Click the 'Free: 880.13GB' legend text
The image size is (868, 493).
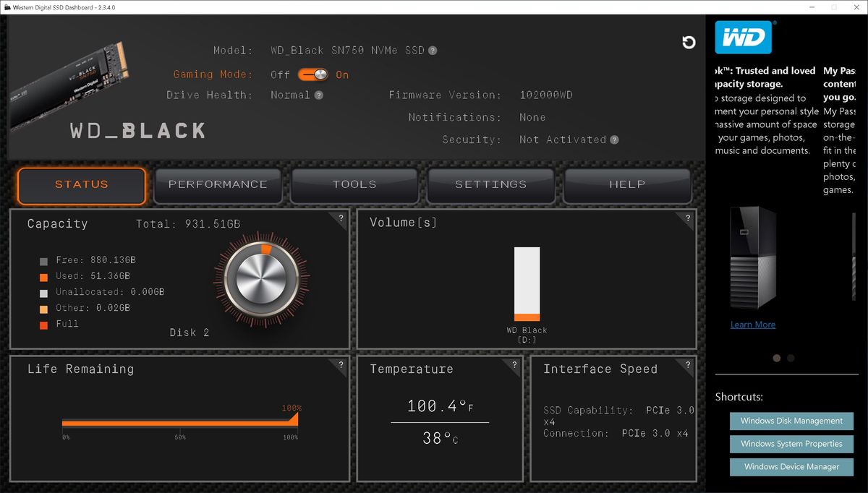click(96, 260)
